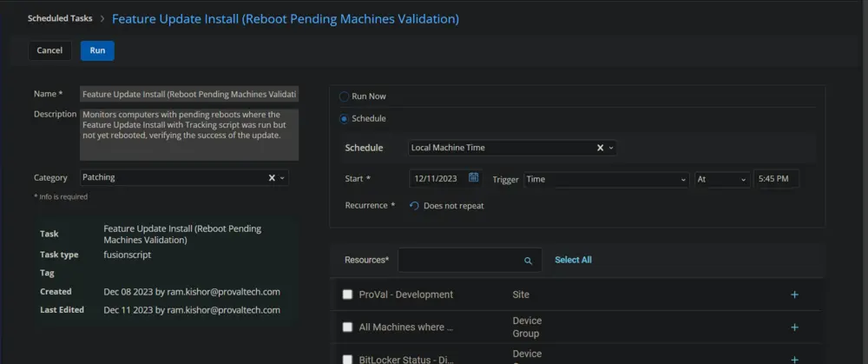Click the Cancel button
Screen dimensions: 868x364
tap(49, 50)
